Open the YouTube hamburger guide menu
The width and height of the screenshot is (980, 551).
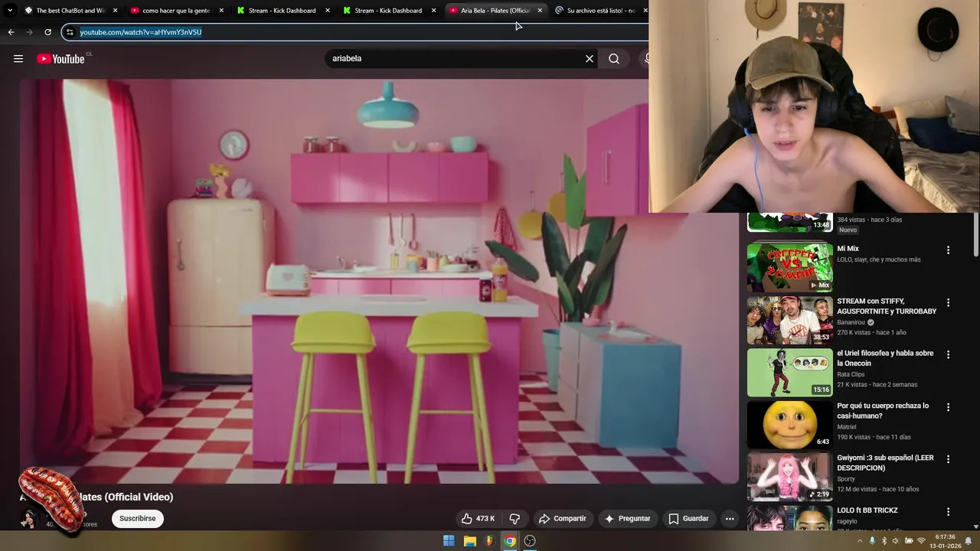tap(18, 59)
